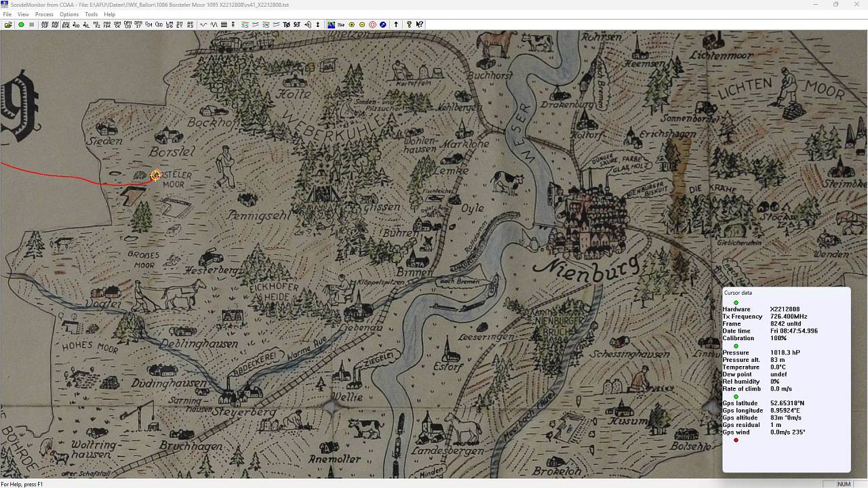Screen dimensions: 868x488
Task: Select the RS41 sonde decoder icon
Action: pos(66,24)
